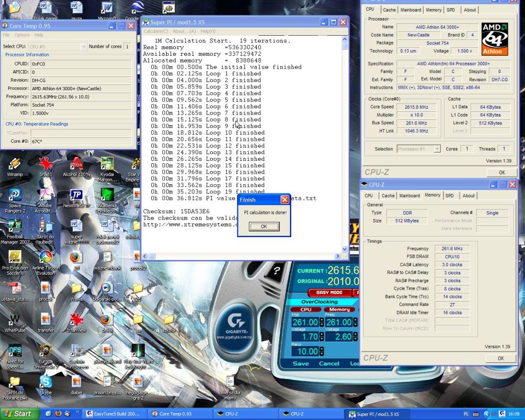Switch to SPD tab in lower CPU-Z
The width and height of the screenshot is (525, 420).
[449, 196]
